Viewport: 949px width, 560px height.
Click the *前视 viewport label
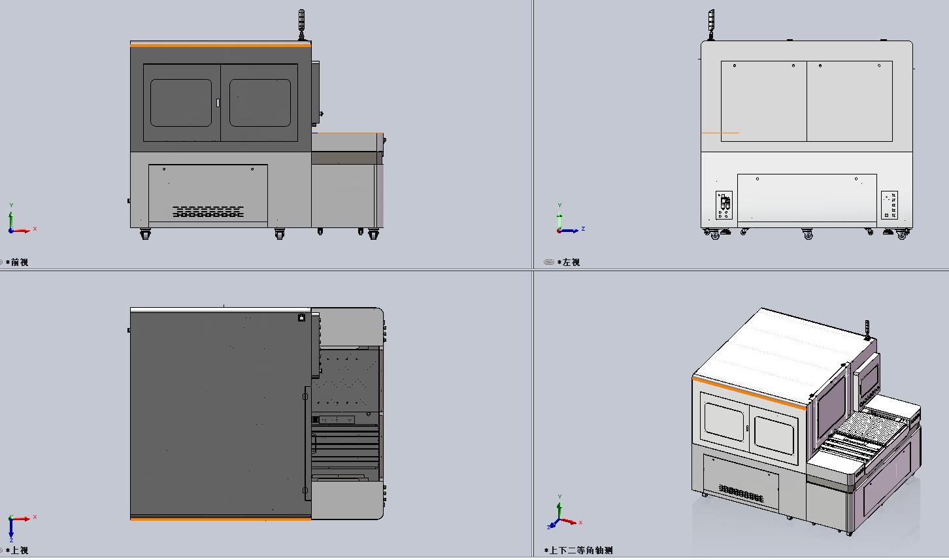point(17,262)
